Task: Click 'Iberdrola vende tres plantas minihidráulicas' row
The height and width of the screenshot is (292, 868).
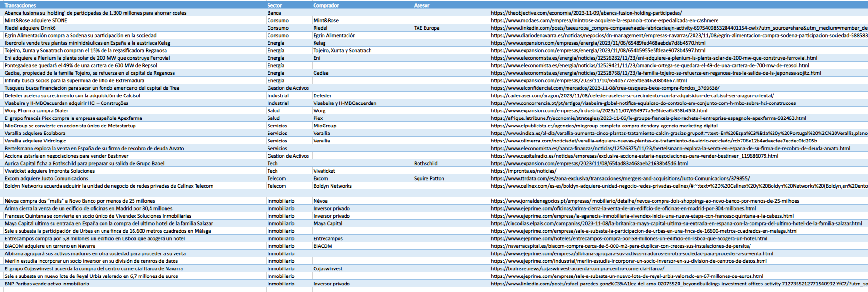Action: 87,43
